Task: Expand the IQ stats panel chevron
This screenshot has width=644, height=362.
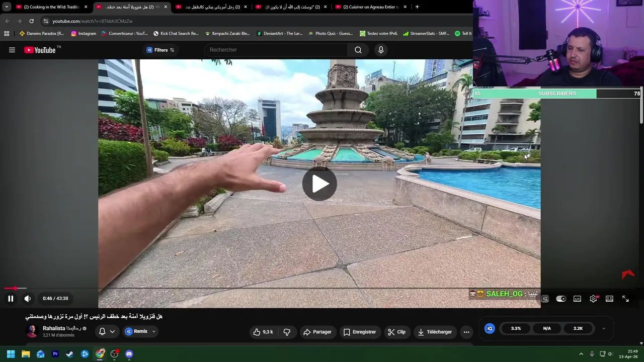Action: click(604, 328)
